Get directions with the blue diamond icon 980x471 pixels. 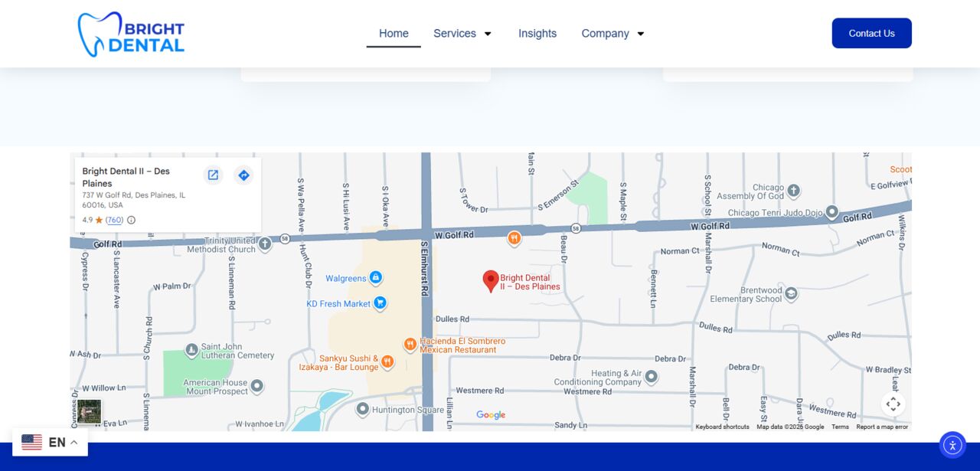[243, 175]
